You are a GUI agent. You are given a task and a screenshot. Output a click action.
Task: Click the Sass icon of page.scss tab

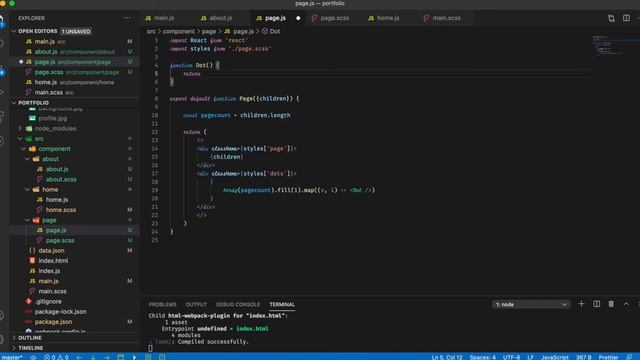pos(314,18)
